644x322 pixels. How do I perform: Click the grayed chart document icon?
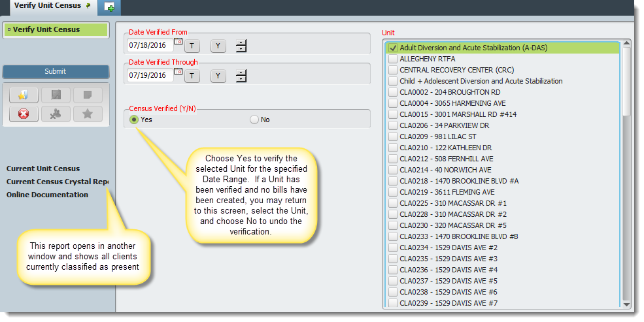(56, 95)
